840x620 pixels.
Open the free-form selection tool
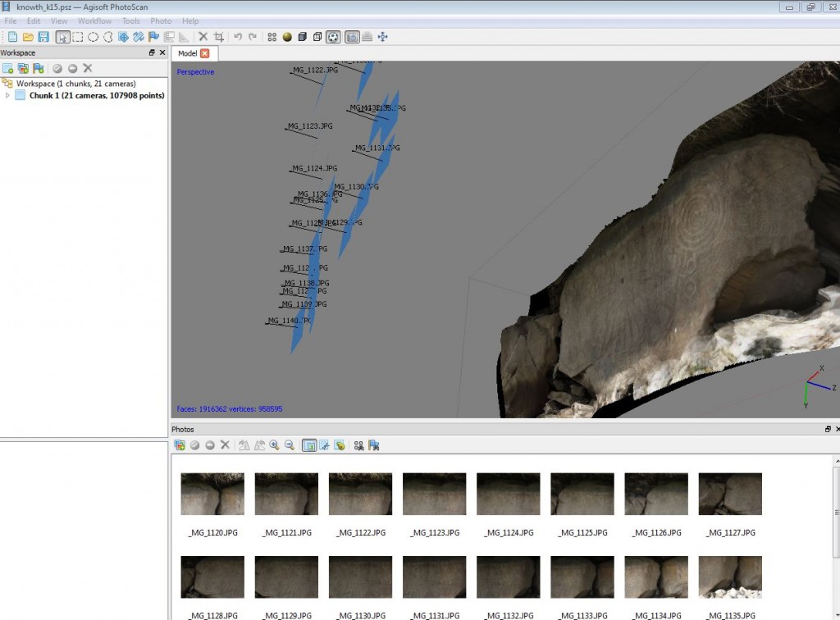tap(108, 37)
